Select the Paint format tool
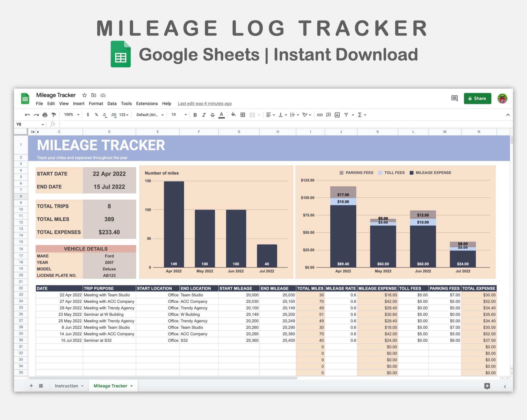Image resolution: width=527 pixels, height=420 pixels. click(x=54, y=115)
